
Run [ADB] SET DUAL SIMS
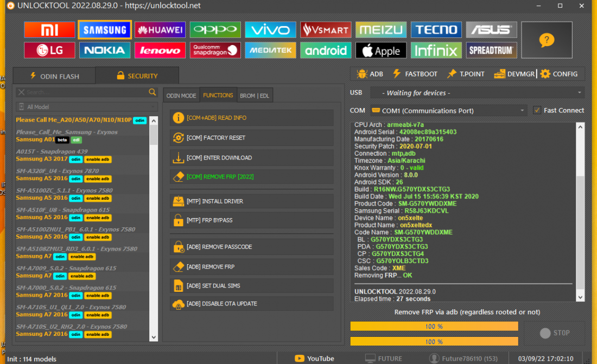(252, 285)
